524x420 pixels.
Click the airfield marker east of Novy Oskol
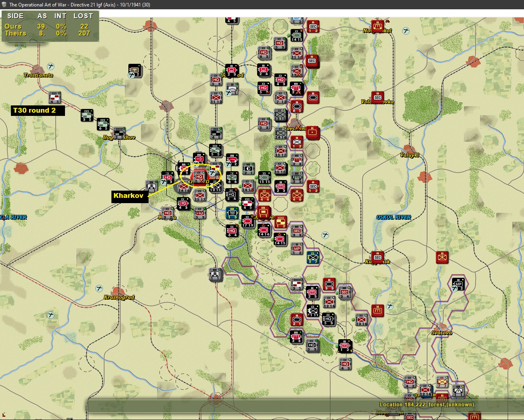406,31
